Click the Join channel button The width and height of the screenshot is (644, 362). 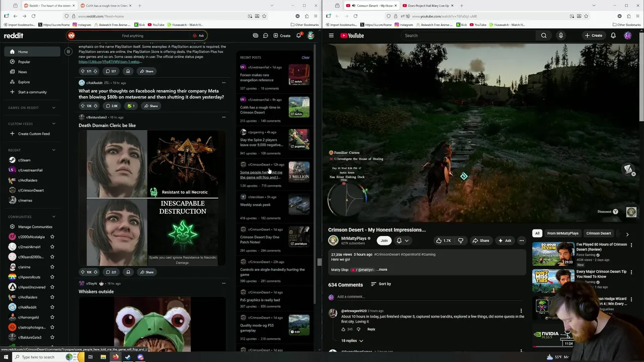tap(384, 241)
